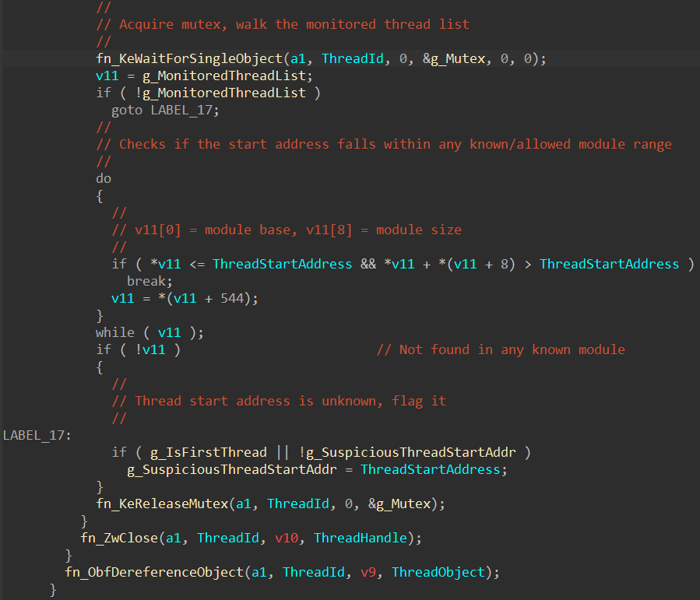Click the "Thread start address is unknown" comment
Image resolution: width=700 pixels, height=600 pixels.
click(x=290, y=401)
